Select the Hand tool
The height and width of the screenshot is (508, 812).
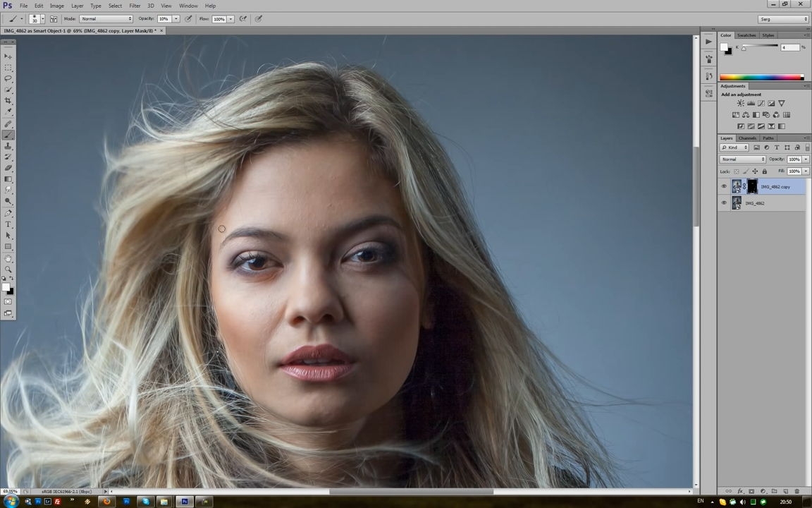[8, 258]
